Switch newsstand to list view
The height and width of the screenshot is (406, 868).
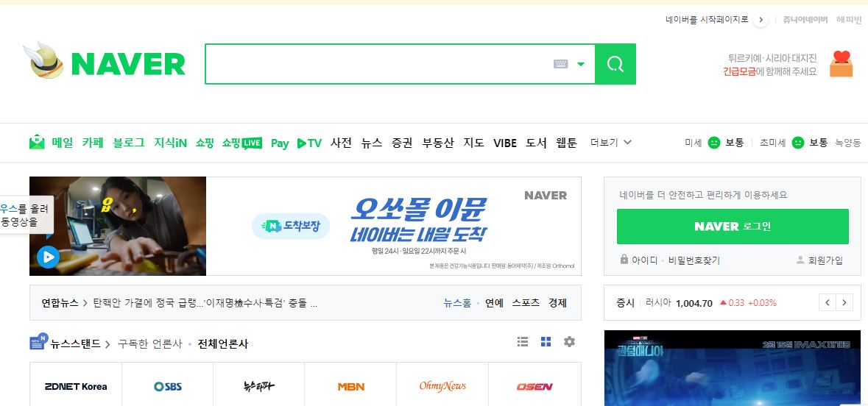pos(523,342)
